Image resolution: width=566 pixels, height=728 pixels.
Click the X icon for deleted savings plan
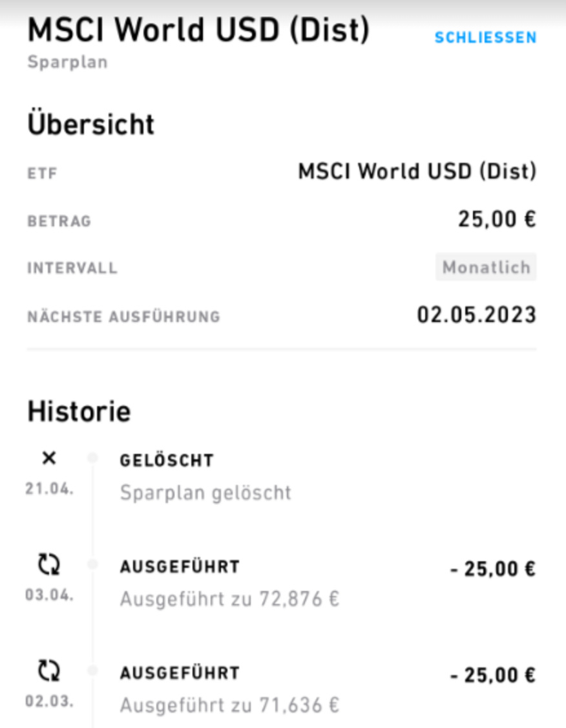49,458
